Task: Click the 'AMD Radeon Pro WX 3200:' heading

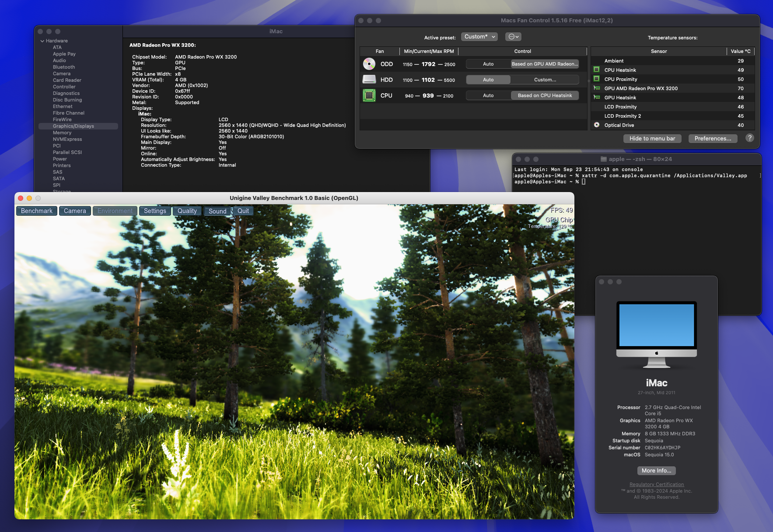Action: (x=163, y=45)
